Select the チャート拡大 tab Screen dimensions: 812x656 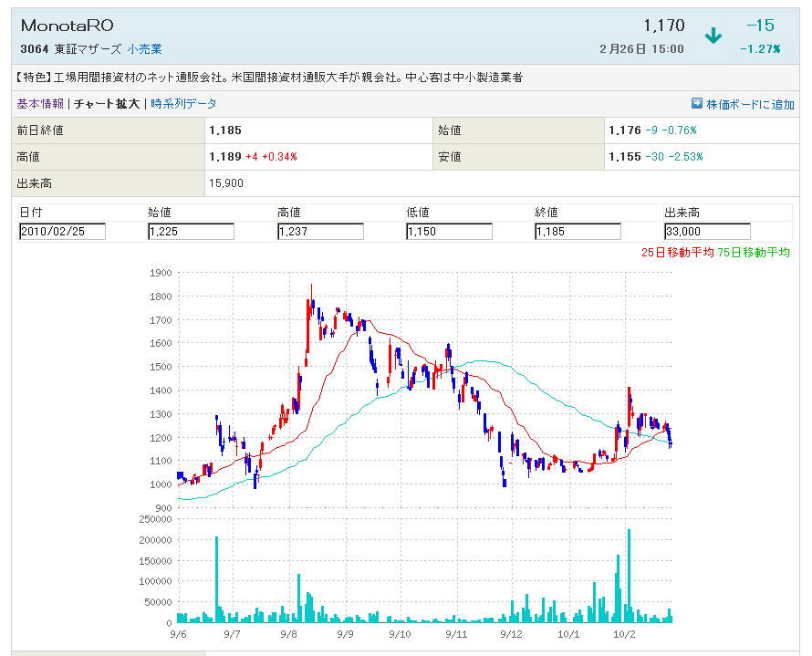tap(107, 104)
